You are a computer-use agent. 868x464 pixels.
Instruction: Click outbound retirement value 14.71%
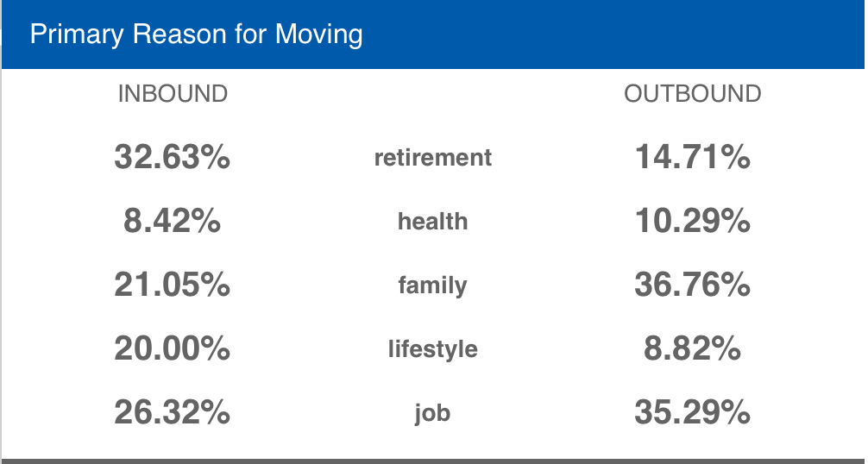click(x=692, y=158)
